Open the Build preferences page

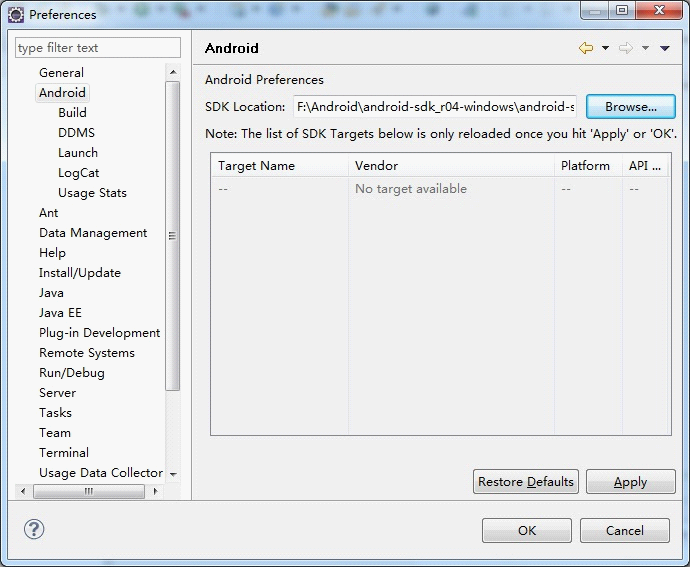click(x=72, y=113)
